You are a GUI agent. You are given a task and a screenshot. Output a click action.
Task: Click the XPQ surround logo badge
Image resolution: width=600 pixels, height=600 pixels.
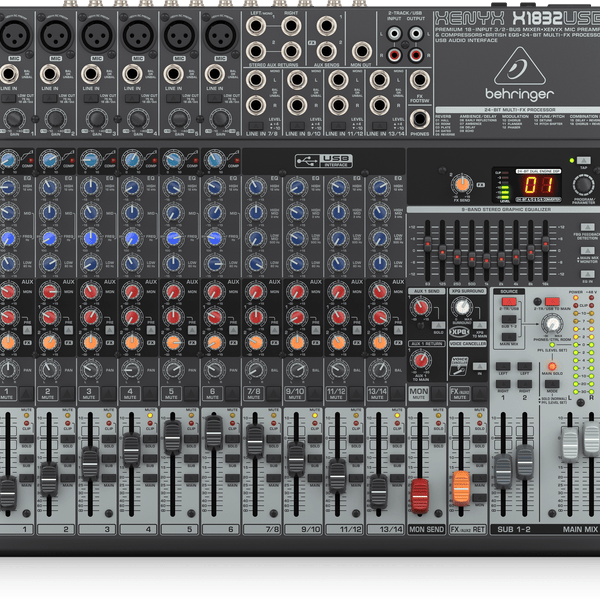point(459,332)
